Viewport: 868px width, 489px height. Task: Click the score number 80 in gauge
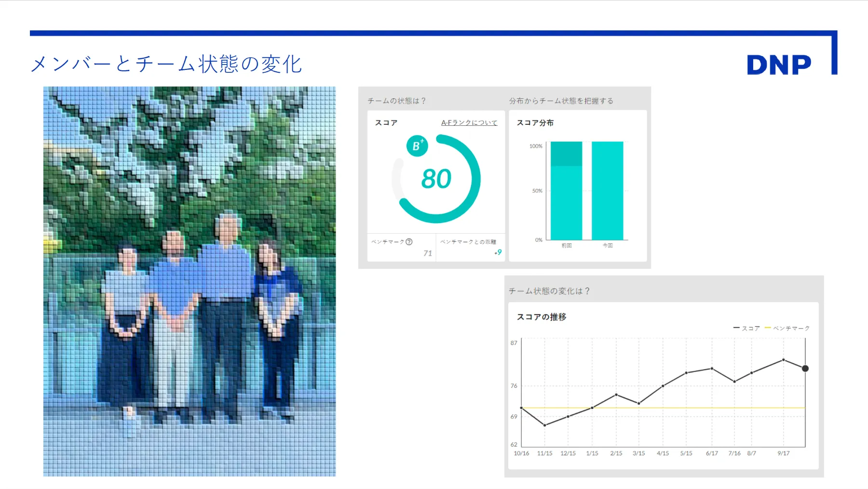pyautogui.click(x=436, y=179)
